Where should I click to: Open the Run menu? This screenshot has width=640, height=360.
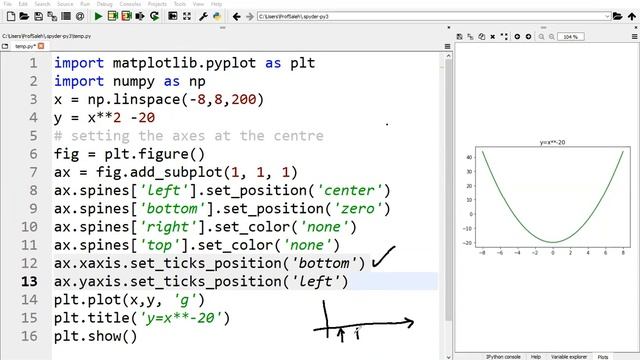85,4
